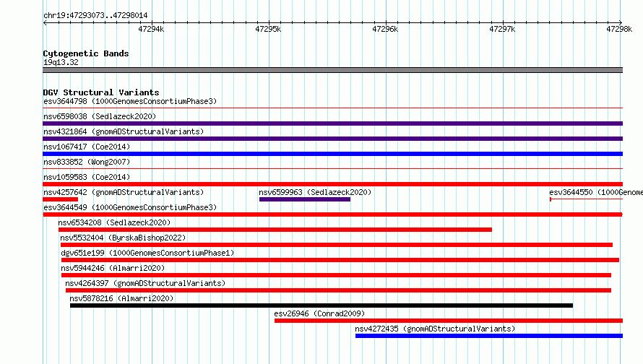Select the red esv26946 variant bar
This screenshot has width=643, height=364.
click(449, 321)
